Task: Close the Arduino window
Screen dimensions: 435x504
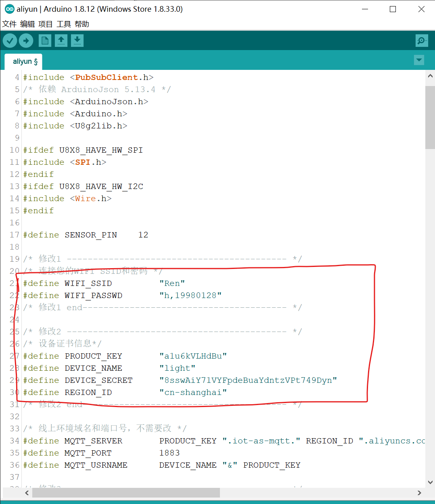Action: pyautogui.click(x=421, y=9)
